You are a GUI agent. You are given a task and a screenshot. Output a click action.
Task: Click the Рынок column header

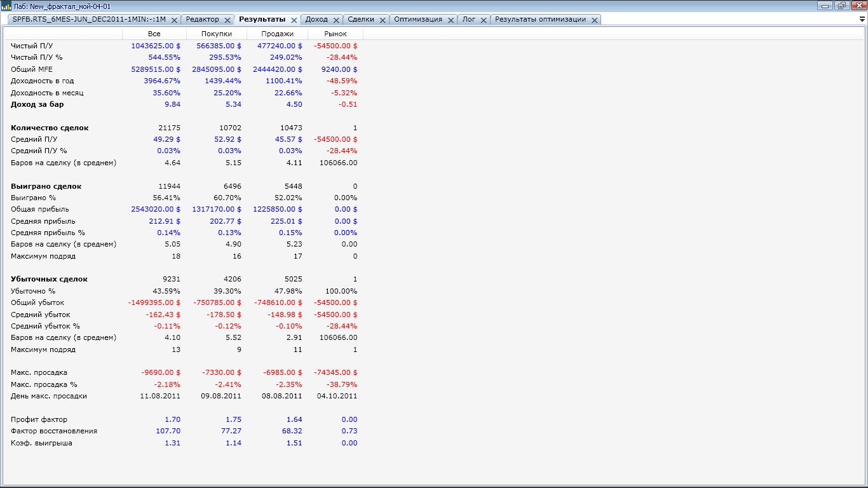(x=336, y=34)
